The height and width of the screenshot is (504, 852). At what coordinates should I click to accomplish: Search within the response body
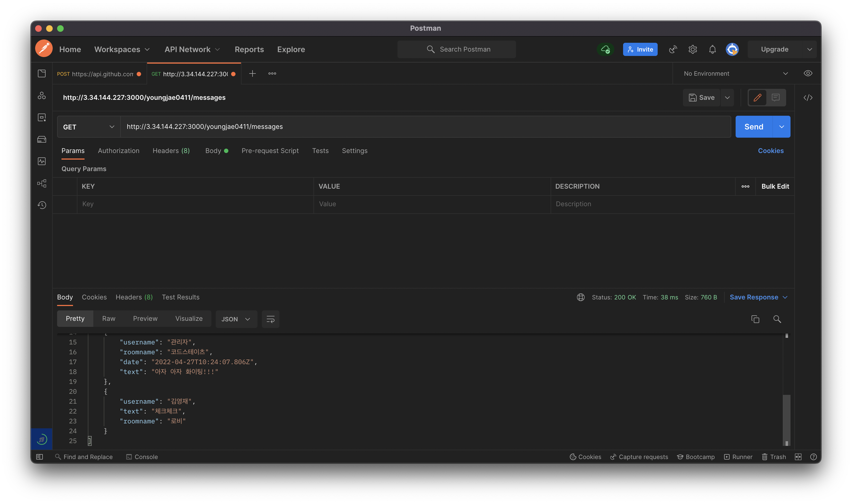coord(777,319)
